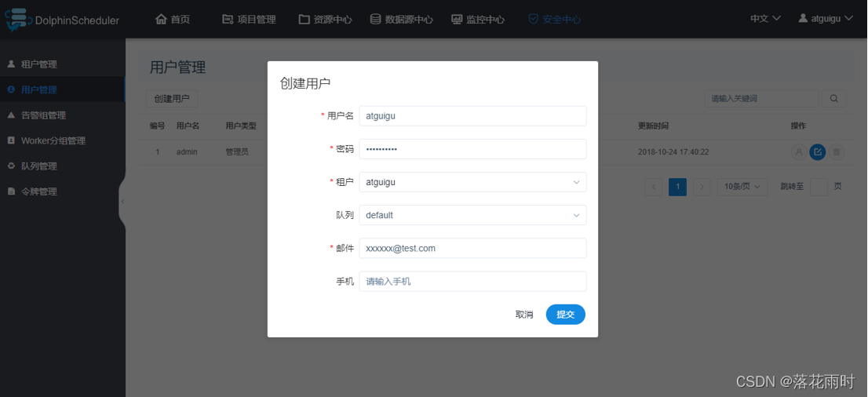Click the authorize user icon for admin
The width and height of the screenshot is (868, 397).
click(798, 151)
